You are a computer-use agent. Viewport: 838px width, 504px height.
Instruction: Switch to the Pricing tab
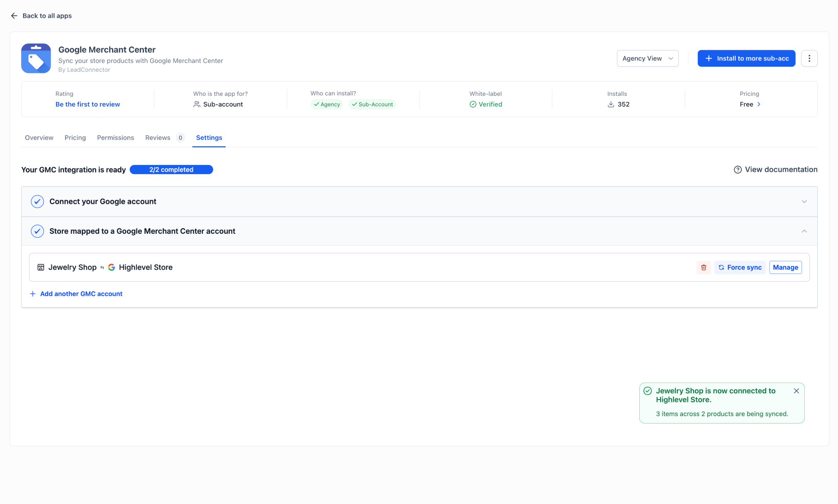click(x=75, y=138)
